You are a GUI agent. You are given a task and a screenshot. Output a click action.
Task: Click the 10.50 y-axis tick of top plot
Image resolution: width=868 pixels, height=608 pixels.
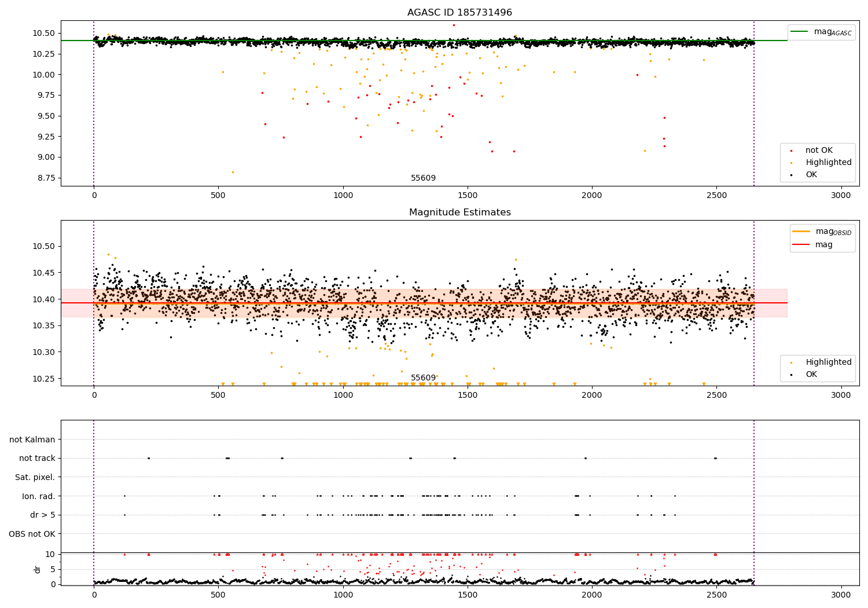click(45, 34)
